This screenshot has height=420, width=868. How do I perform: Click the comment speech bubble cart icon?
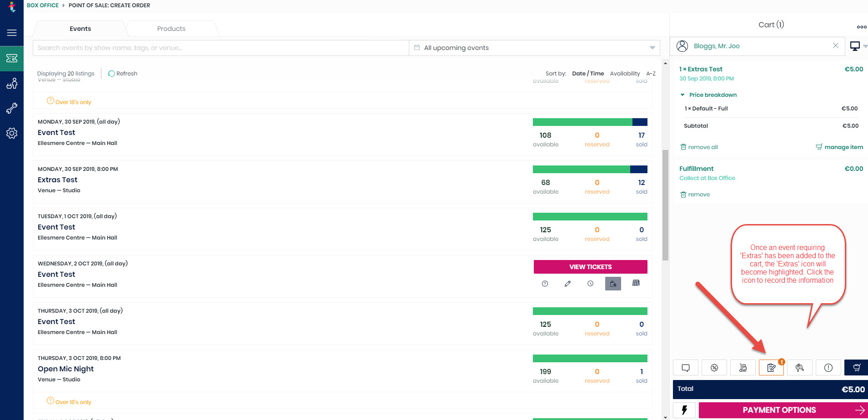[x=686, y=368]
